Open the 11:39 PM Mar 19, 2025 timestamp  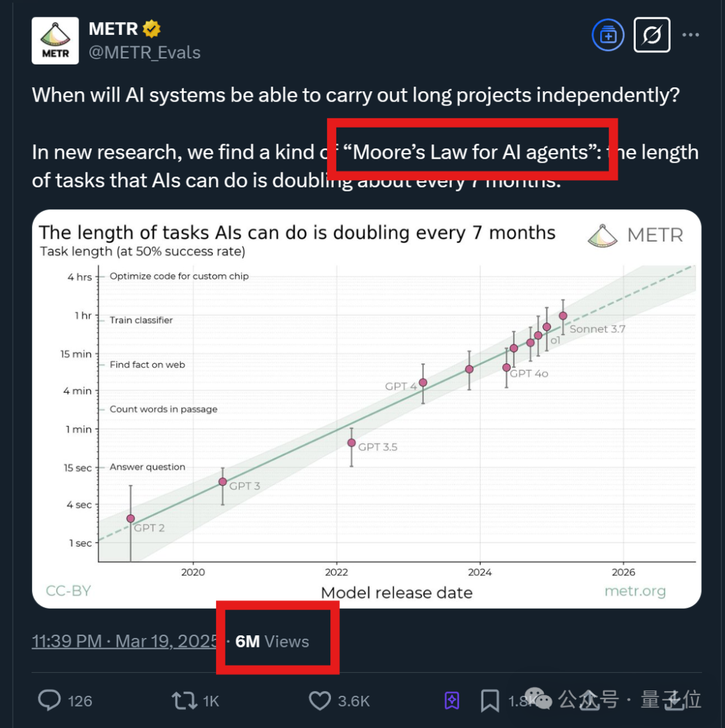(x=124, y=641)
